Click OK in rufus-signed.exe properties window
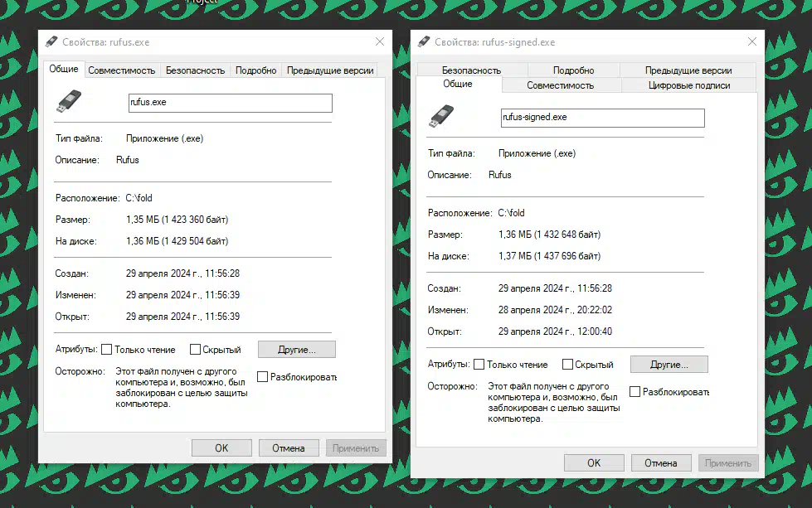Viewport: 812px width, 508px height. click(x=594, y=463)
